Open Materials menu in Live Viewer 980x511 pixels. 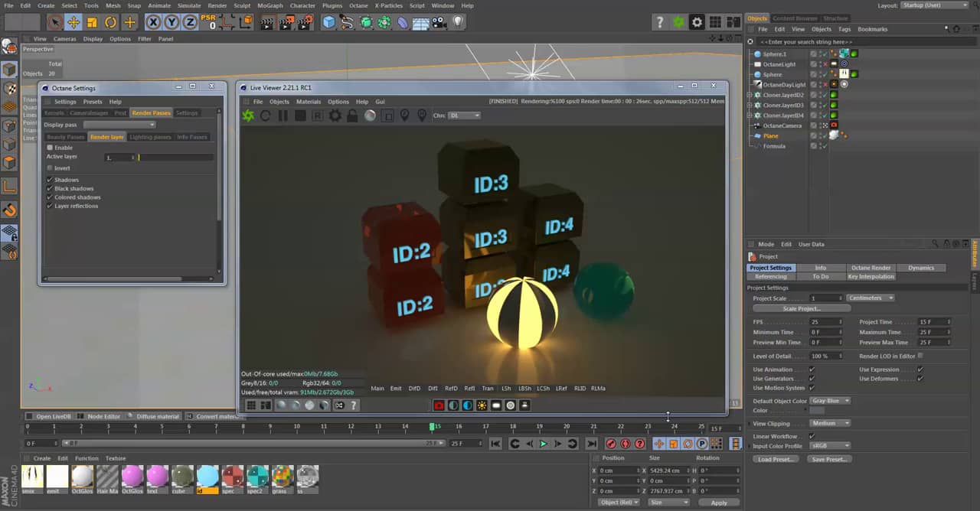coord(309,102)
